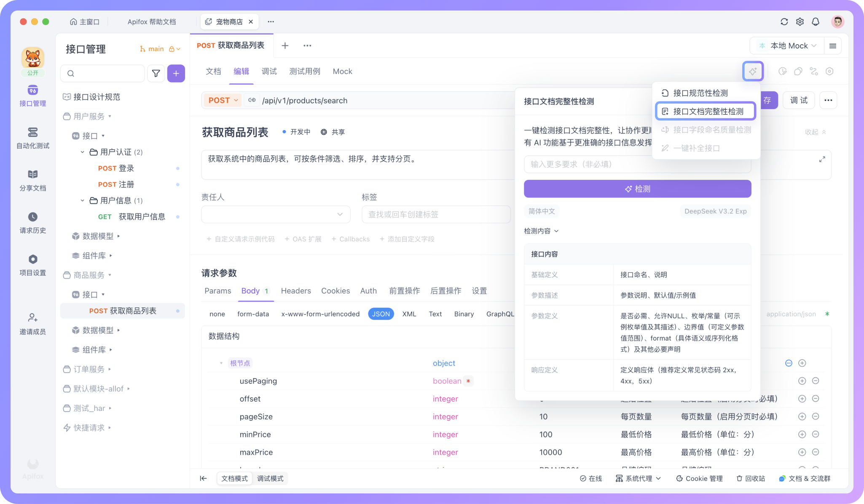This screenshot has width=864, height=504.
Task: Open 项目设置
Action: (x=32, y=264)
